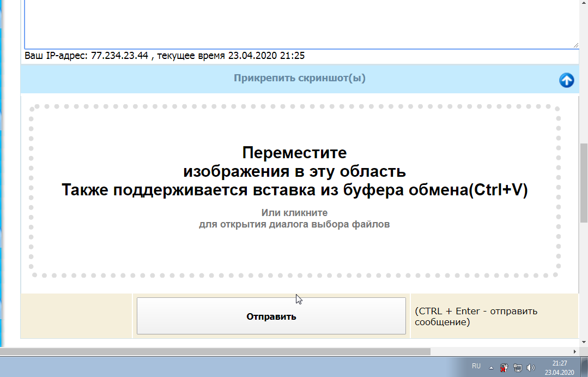Image resolution: width=588 pixels, height=377 pixels.
Task: Open the RU input language switcher
Action: (476, 366)
